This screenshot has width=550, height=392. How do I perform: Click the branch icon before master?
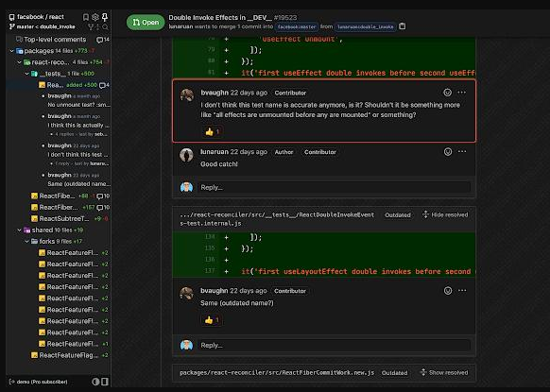pyautogui.click(x=12, y=26)
